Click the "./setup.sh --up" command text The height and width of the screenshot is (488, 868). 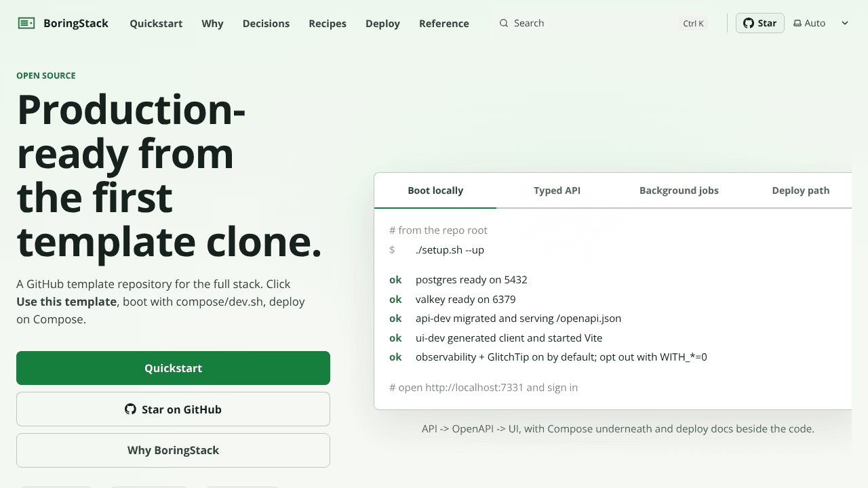pos(450,250)
